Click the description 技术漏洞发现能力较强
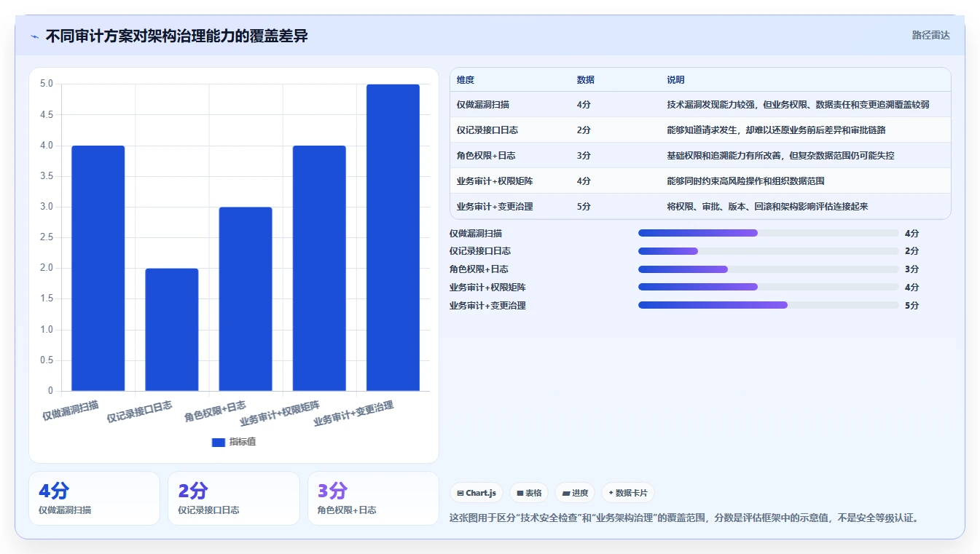Screen dimensions: 980x554 [x=798, y=104]
